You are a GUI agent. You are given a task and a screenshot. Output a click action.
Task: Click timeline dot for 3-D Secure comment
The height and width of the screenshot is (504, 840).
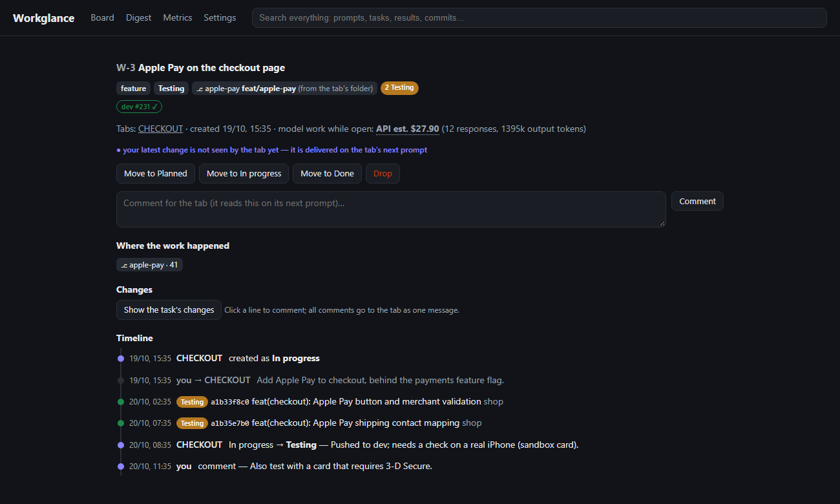click(x=121, y=467)
